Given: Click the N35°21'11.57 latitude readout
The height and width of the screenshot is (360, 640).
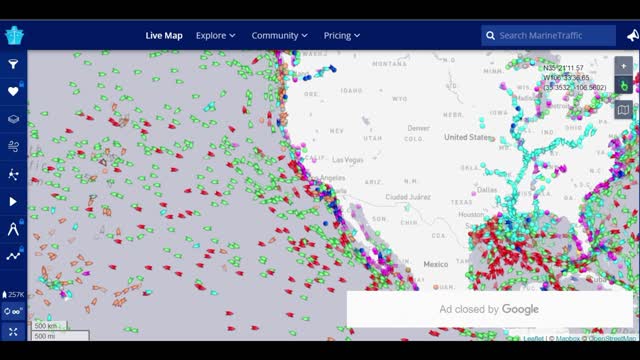Looking at the screenshot, I should click(x=563, y=68).
